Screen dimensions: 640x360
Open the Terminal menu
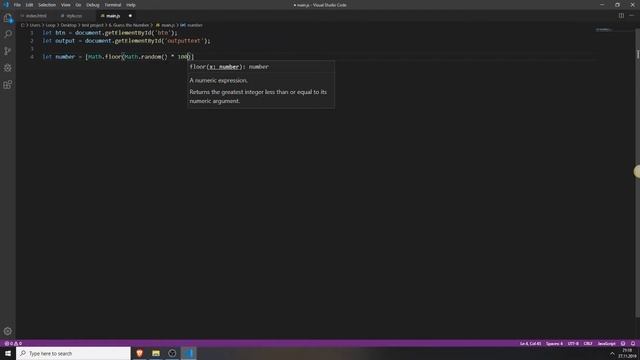pyautogui.click(x=113, y=5)
